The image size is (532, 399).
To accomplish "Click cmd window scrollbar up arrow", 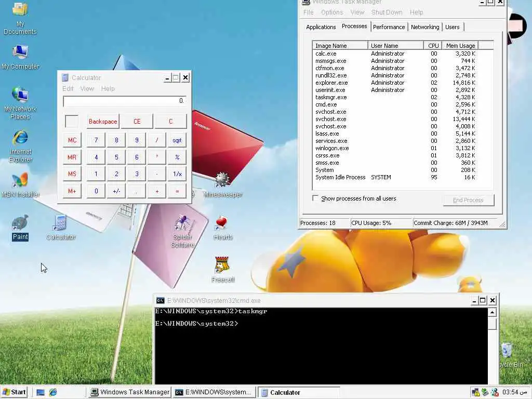I will (x=493, y=312).
